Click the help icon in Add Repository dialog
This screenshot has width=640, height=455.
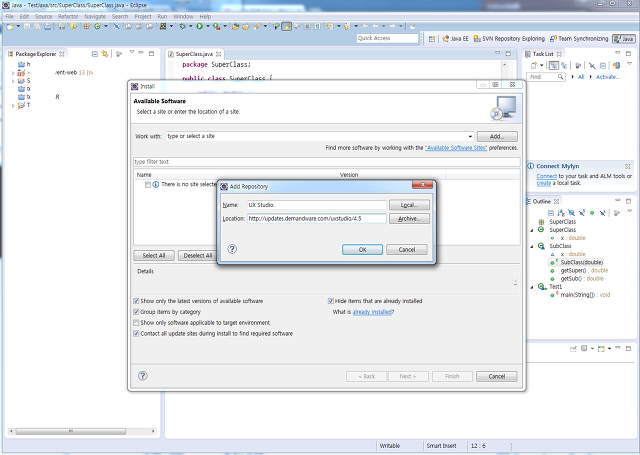232,249
